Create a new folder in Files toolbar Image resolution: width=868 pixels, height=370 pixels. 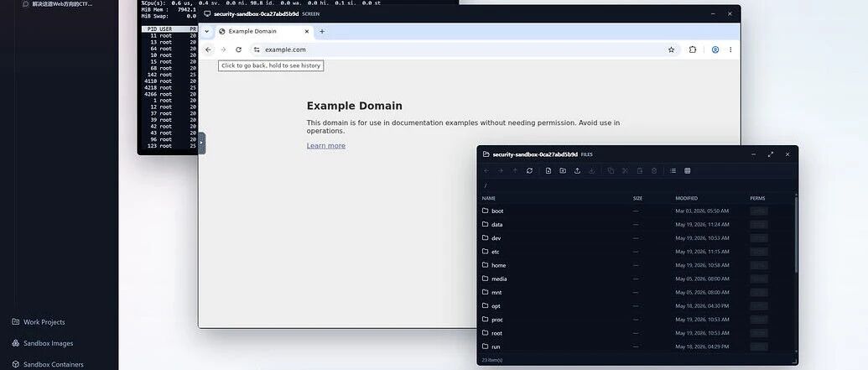point(563,170)
